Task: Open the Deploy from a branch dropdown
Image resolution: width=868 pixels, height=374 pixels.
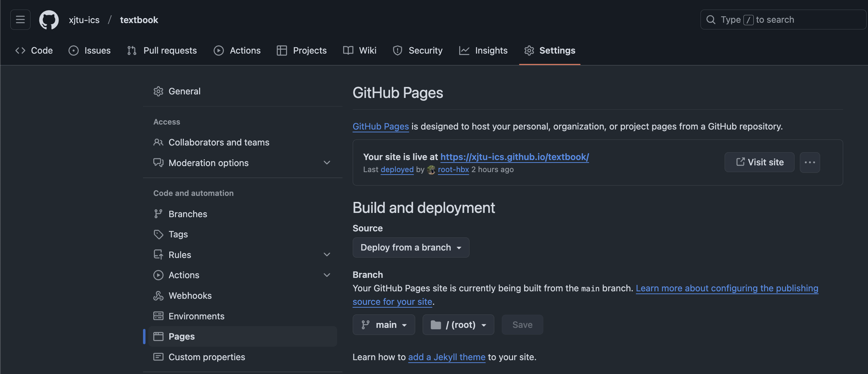Action: coord(411,248)
